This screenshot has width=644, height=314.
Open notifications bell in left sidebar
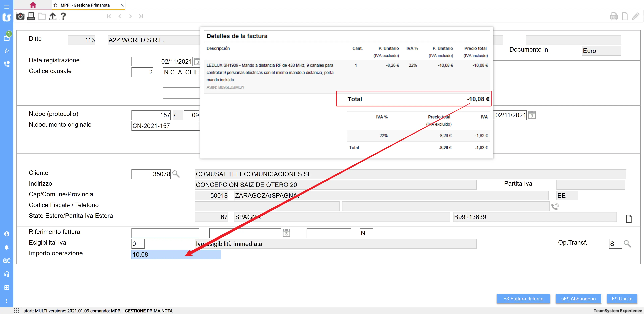[7, 247]
